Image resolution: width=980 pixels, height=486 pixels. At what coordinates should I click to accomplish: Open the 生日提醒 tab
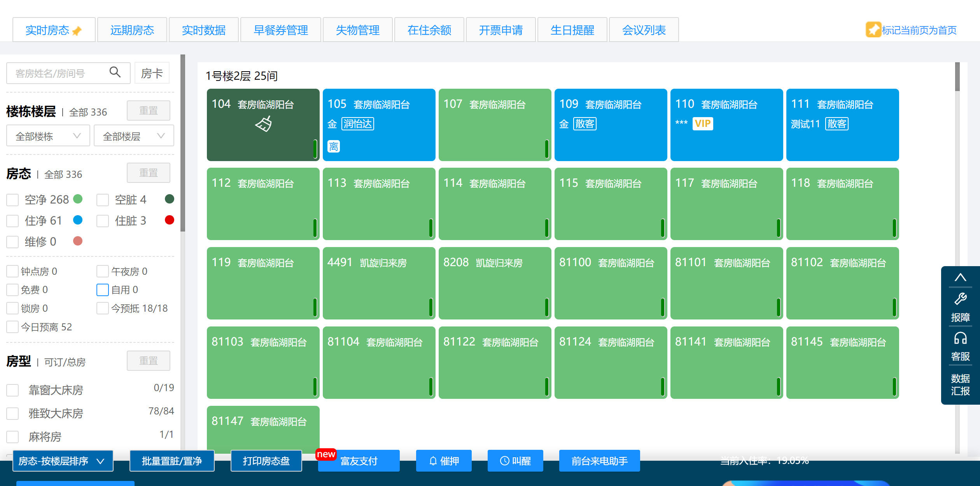tap(572, 30)
